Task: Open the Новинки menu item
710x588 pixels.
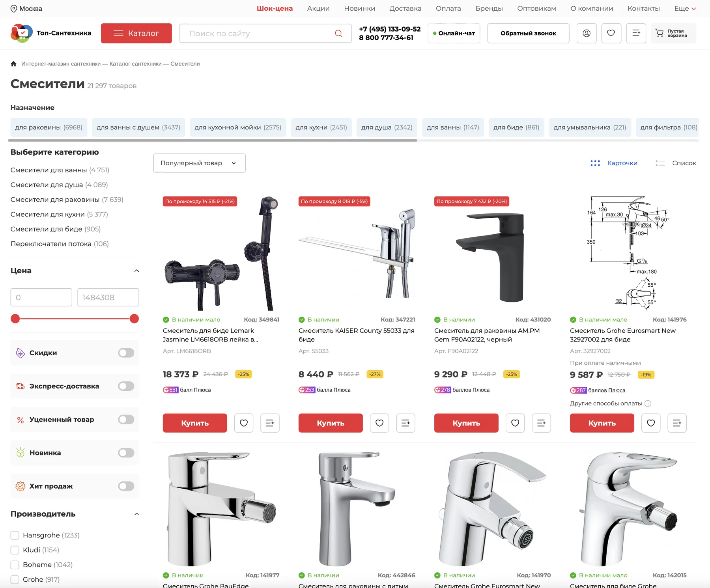Action: [x=359, y=9]
